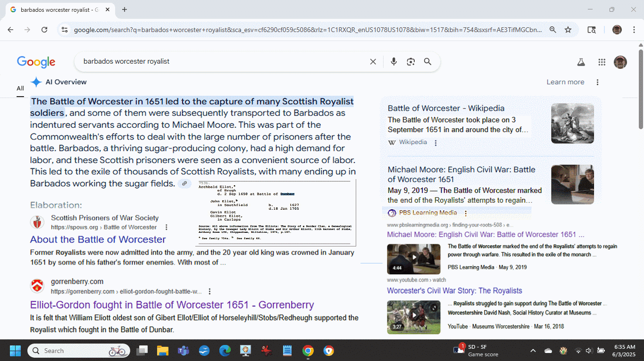The height and width of the screenshot is (361, 644).
Task: Open options for gorrenberry.com result
Action: tap(210, 291)
